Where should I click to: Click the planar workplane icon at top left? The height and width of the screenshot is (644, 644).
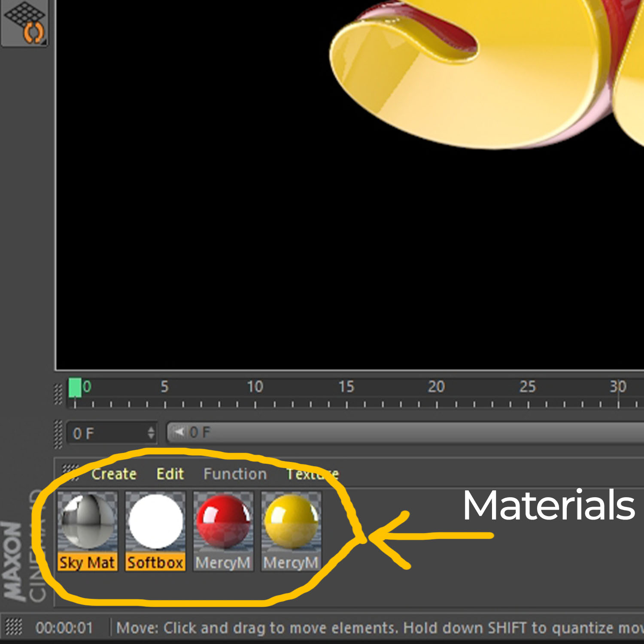point(24,22)
